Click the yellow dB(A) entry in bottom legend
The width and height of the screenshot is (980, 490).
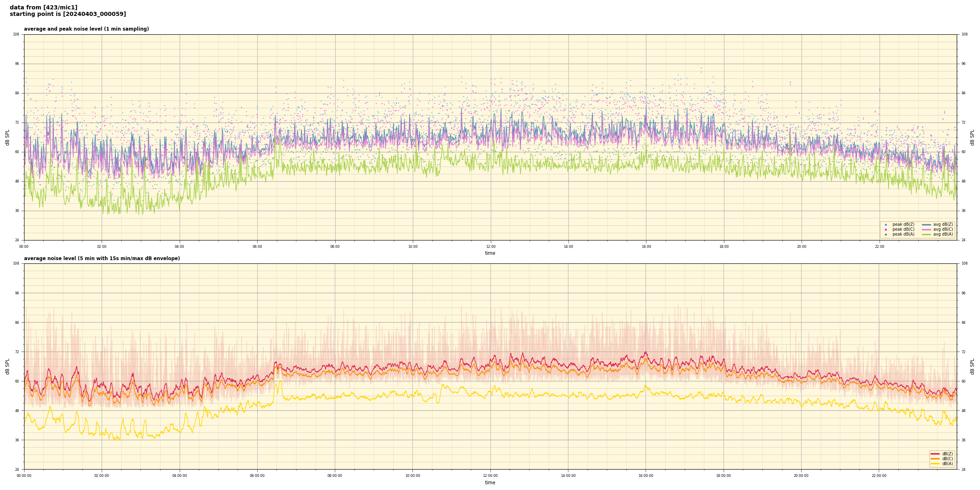pyautogui.click(x=935, y=463)
